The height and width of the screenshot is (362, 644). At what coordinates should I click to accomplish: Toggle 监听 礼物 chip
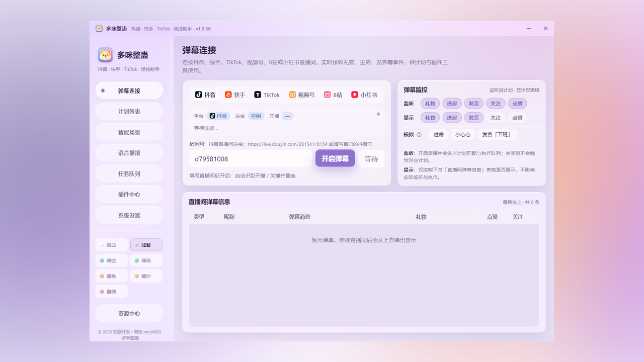click(x=430, y=103)
